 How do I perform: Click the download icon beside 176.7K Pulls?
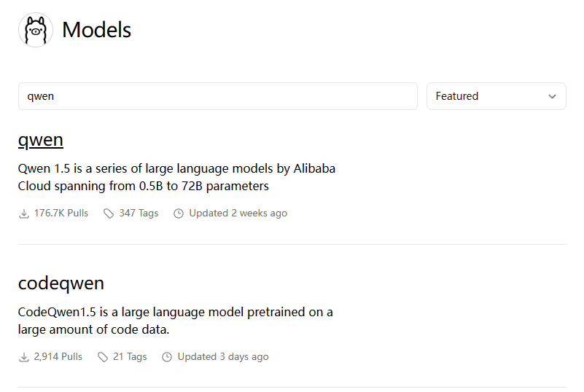(24, 213)
